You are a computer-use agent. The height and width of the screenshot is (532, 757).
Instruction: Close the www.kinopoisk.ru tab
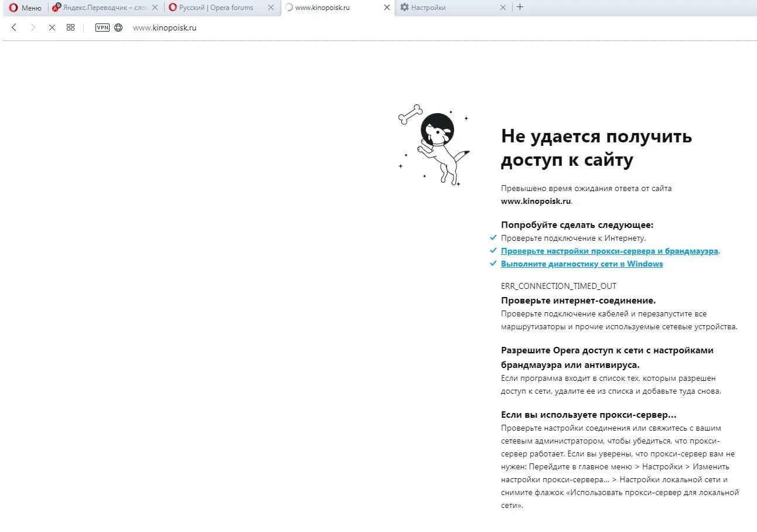tap(387, 8)
